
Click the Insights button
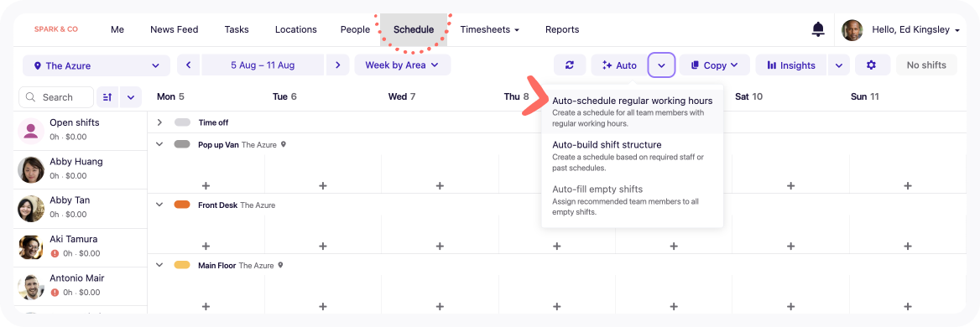[791, 65]
